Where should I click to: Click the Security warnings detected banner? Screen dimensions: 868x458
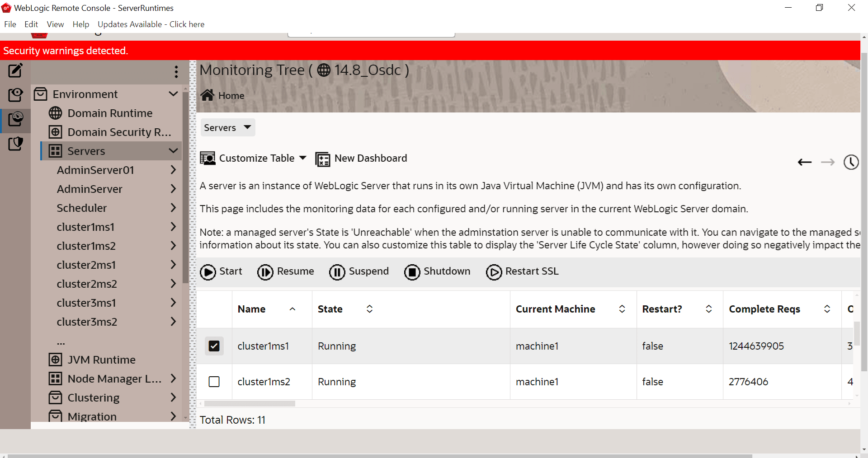[x=430, y=51]
